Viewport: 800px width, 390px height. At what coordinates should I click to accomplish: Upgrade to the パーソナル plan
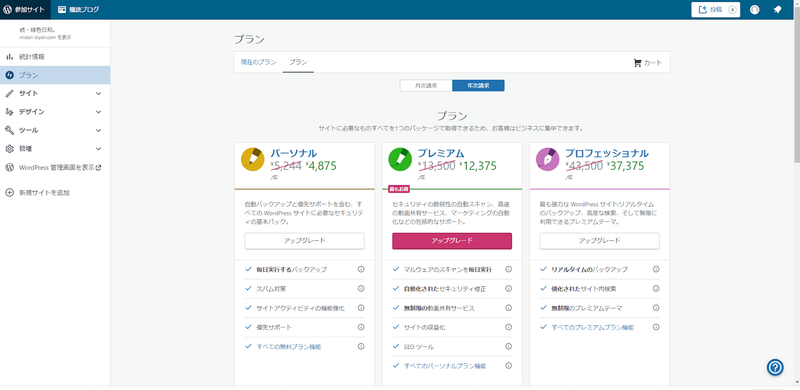[305, 240]
